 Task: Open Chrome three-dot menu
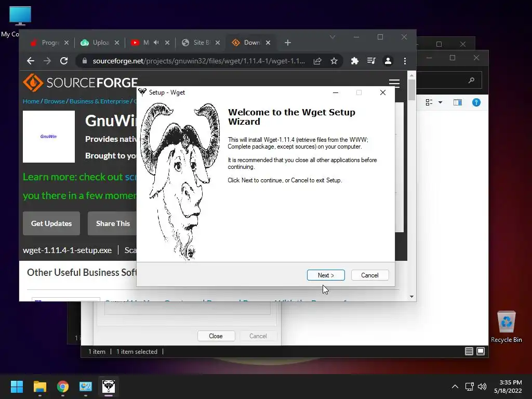click(x=405, y=61)
